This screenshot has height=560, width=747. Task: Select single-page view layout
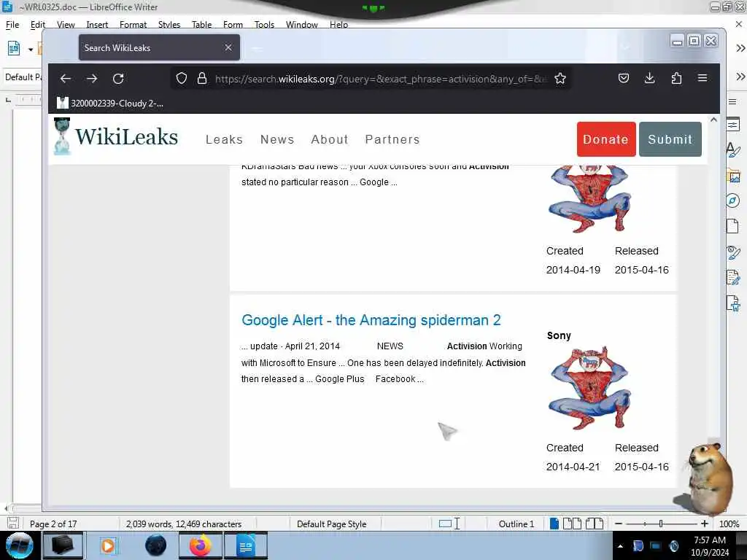554,524
